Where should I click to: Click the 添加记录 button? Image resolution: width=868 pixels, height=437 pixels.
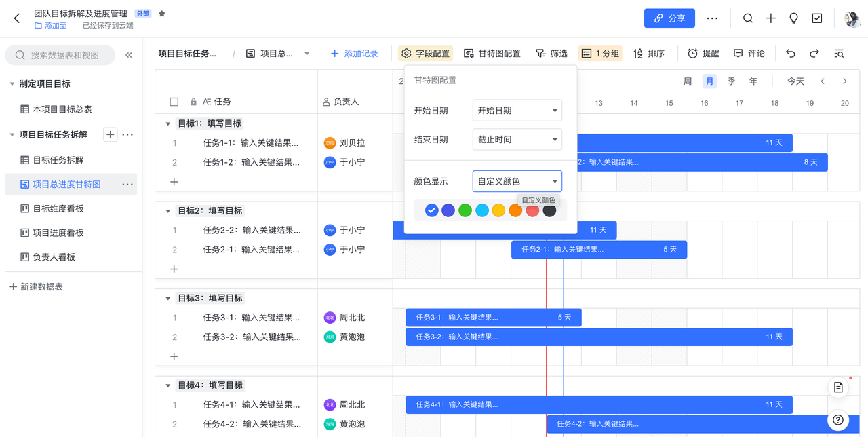point(354,54)
